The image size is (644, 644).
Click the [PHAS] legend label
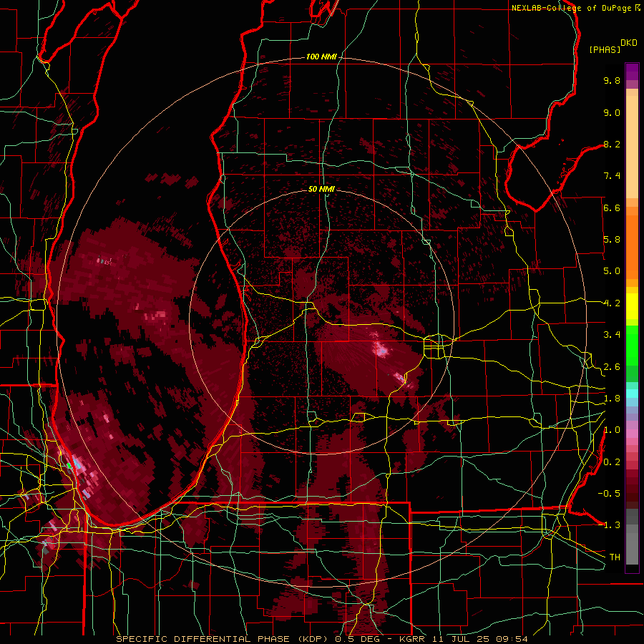tap(605, 50)
